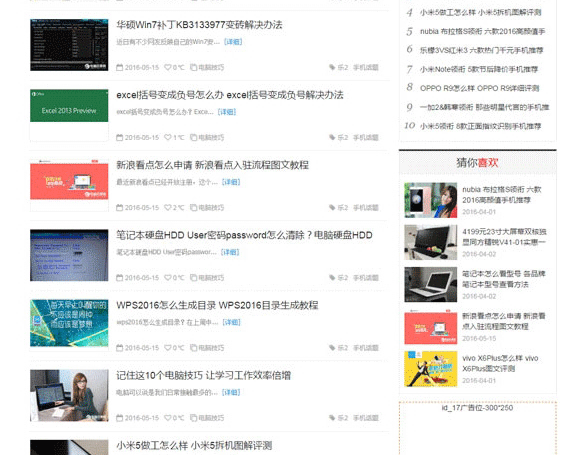Open ranking item 6 乐檬3VS红米3
This screenshot has height=455, width=587.
[481, 51]
